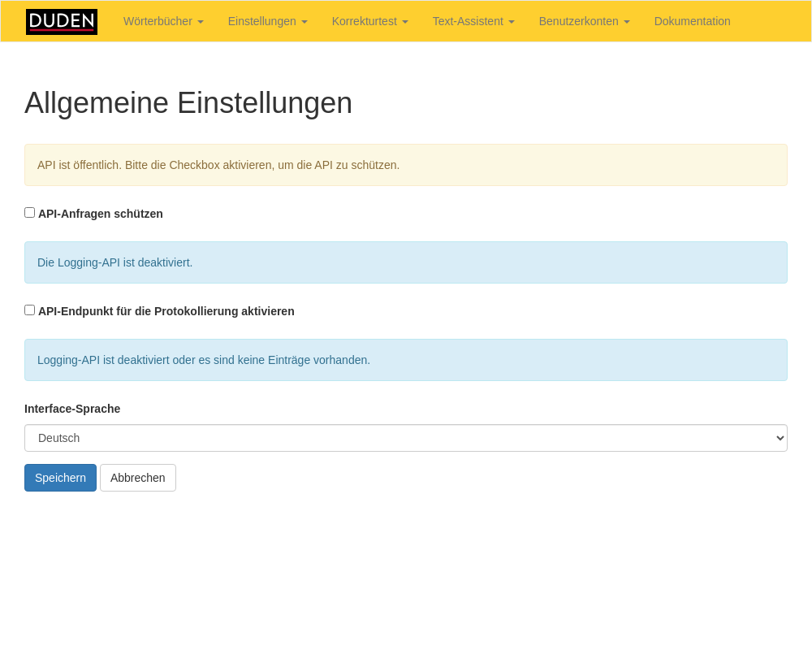This screenshot has width=812, height=650.
Task: Click the 'API-Anfragen schützen' label text
Action: tap(101, 214)
